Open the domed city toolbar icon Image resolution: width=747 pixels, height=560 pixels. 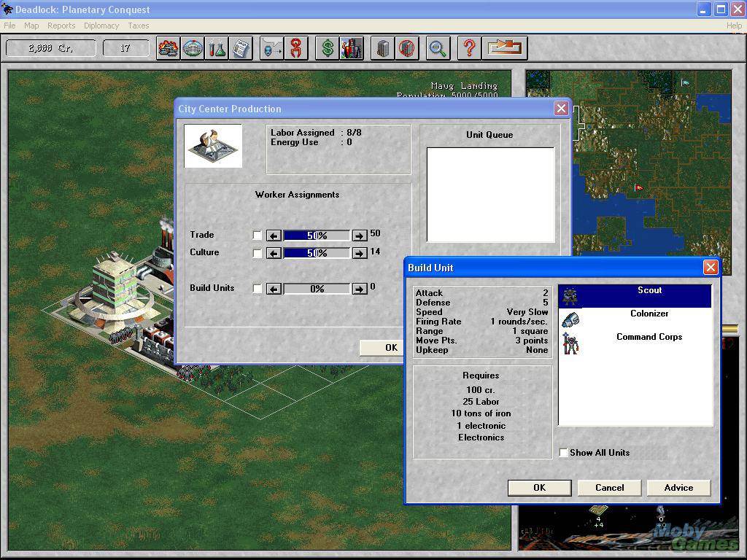[193, 48]
